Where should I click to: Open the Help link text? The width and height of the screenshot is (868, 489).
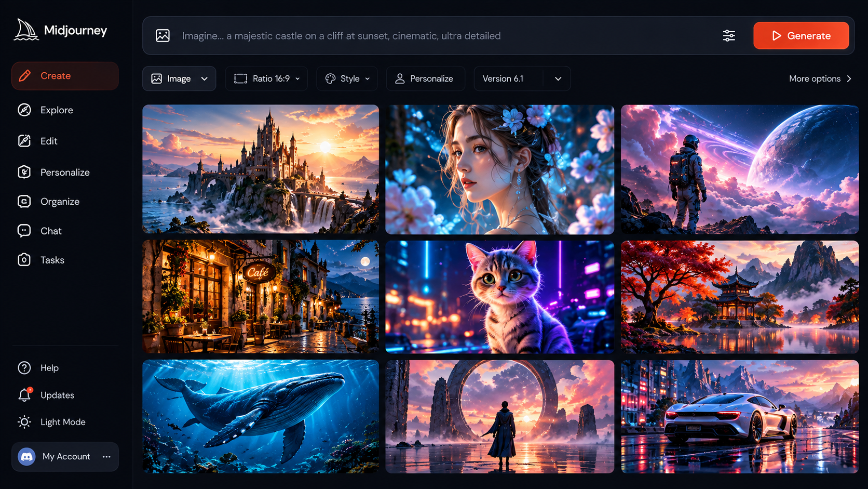[x=49, y=368]
